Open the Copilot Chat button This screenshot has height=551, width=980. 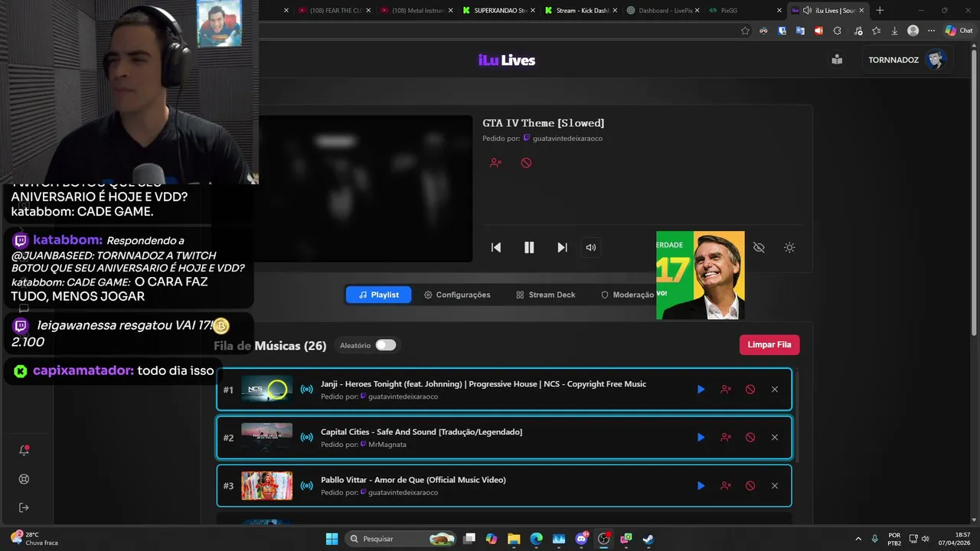point(959,31)
